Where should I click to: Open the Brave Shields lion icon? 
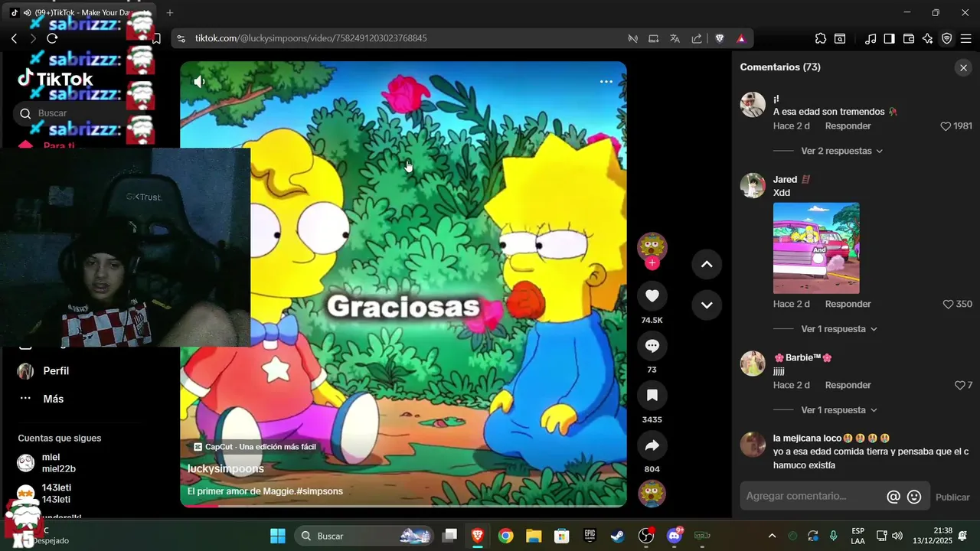[720, 38]
